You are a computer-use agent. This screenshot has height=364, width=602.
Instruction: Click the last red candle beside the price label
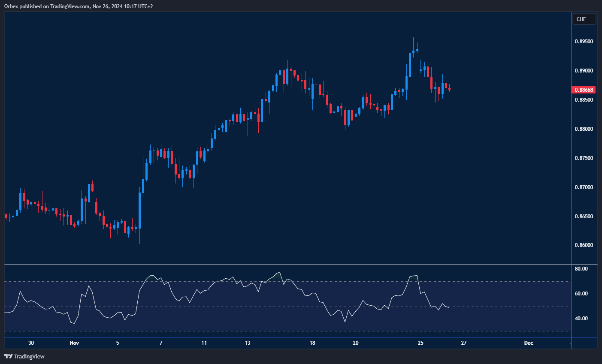pos(449,89)
